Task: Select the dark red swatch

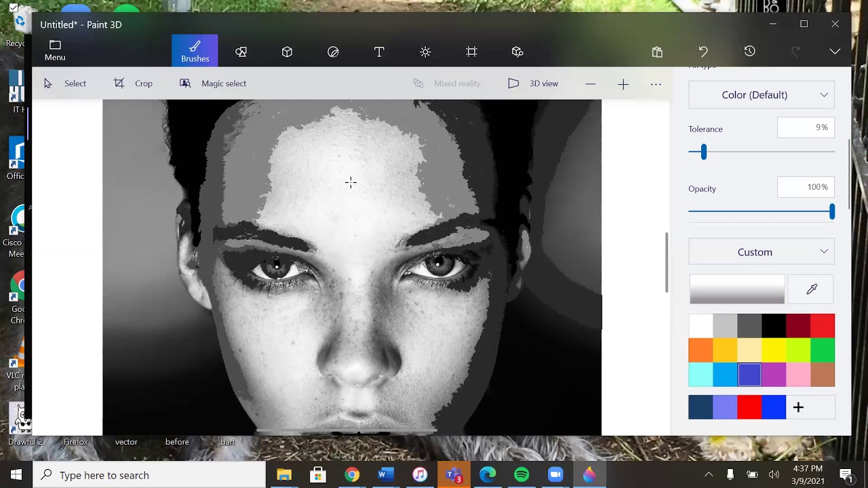Action: pyautogui.click(x=798, y=326)
